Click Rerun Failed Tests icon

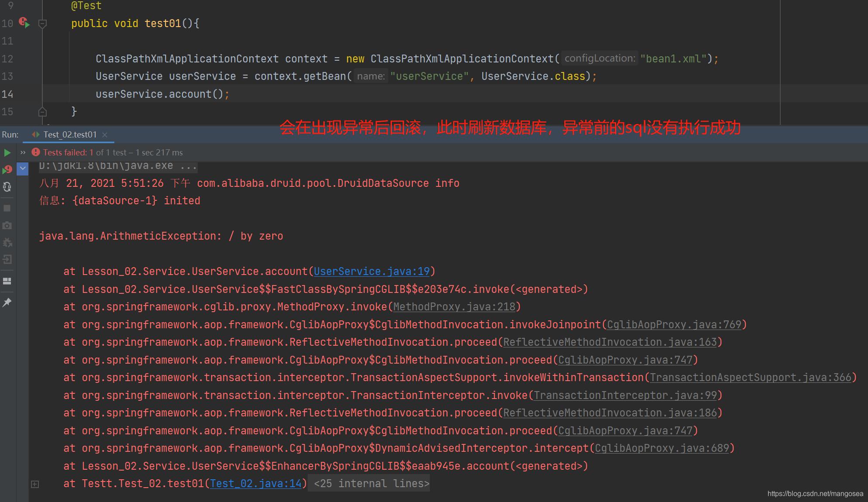7,169
